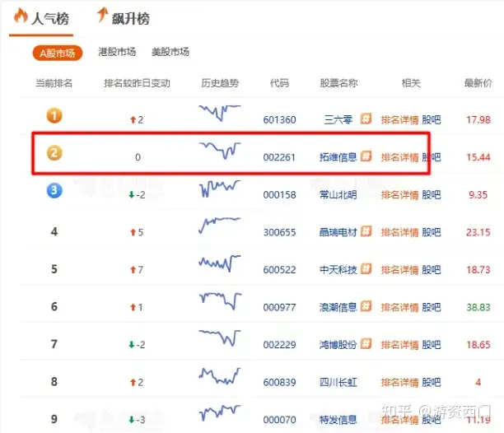Click the orange tag icon next to 三六零
Image resolution: width=504 pixels, height=433 pixels.
click(366, 119)
